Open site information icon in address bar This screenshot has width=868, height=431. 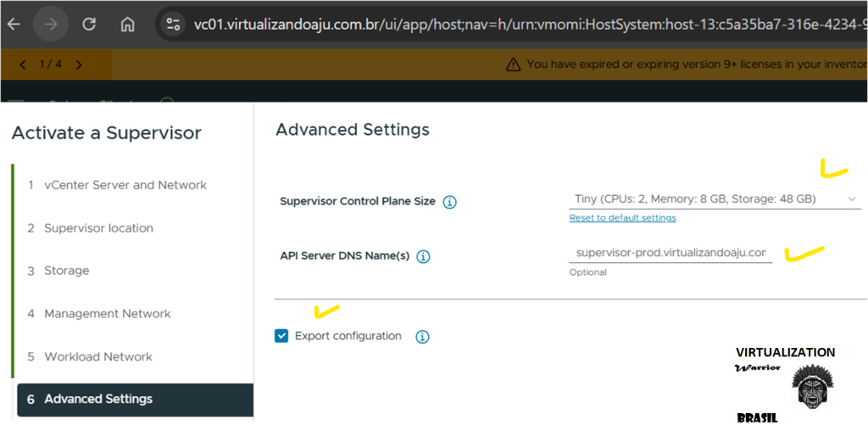pos(173,24)
